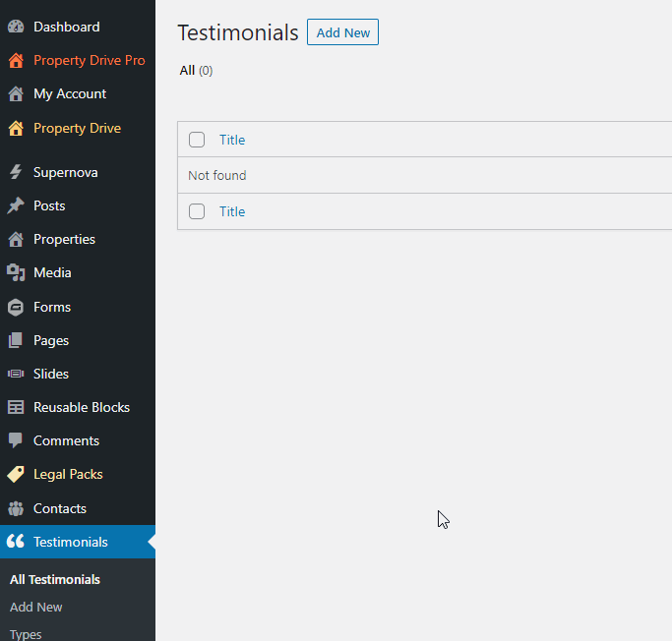
Task: Click the Supernova lightning bolt icon
Action: click(x=16, y=173)
